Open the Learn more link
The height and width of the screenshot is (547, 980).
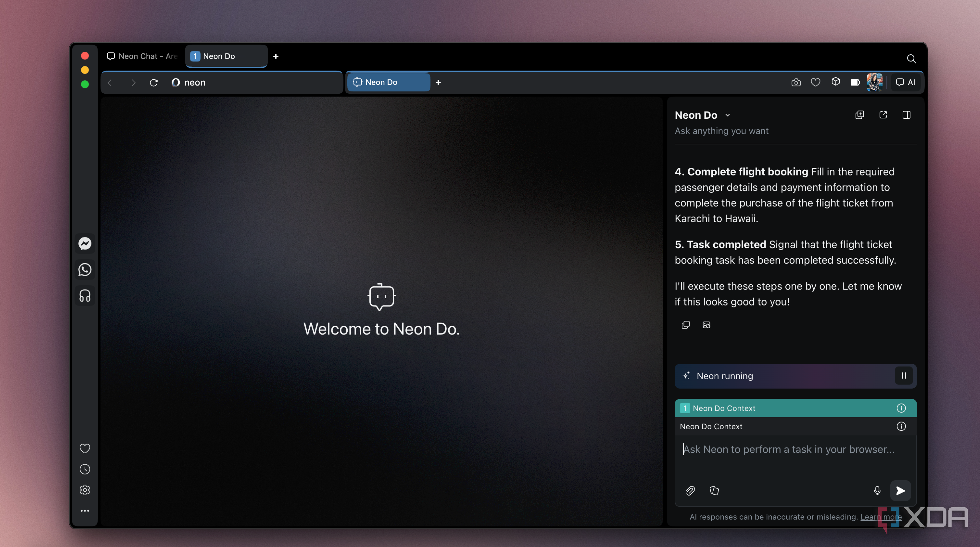[881, 517]
